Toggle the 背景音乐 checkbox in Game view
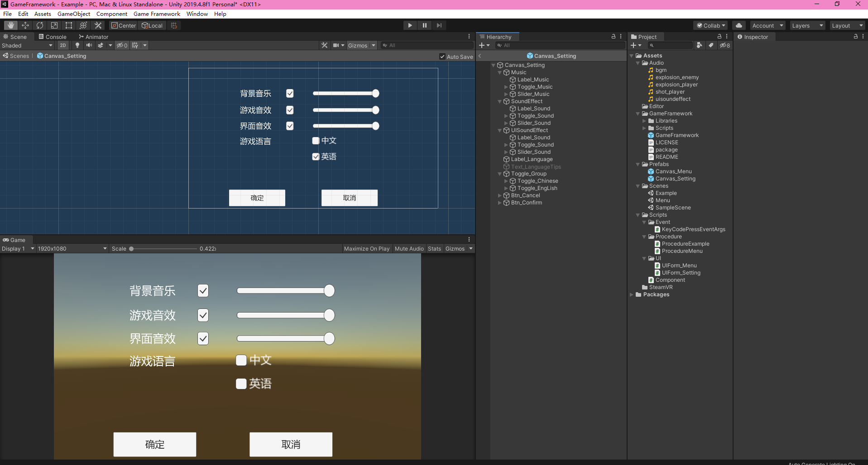868x465 pixels. click(x=202, y=291)
